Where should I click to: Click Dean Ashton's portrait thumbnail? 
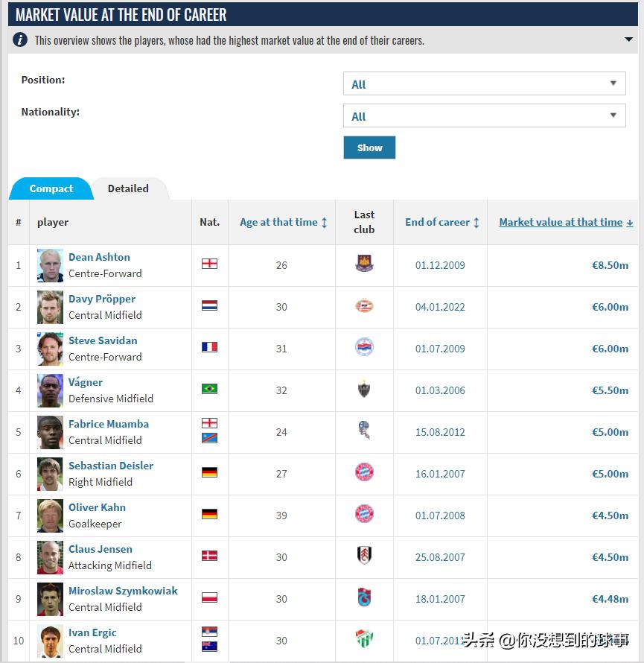click(x=50, y=265)
